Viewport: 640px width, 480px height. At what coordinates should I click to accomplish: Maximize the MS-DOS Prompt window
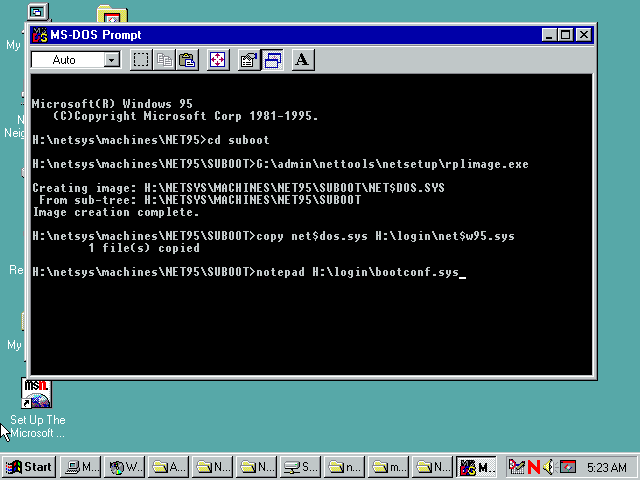click(x=565, y=35)
